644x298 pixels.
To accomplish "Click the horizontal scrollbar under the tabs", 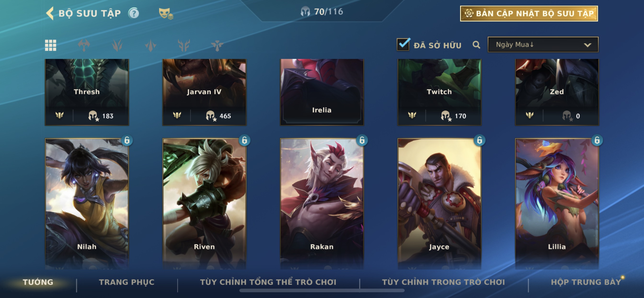I will 322,291.
